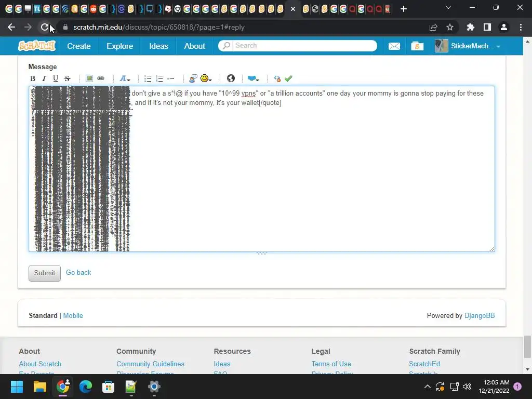Open Microsoft Edge from taskbar
Image resolution: width=532 pixels, height=399 pixels.
(x=86, y=387)
